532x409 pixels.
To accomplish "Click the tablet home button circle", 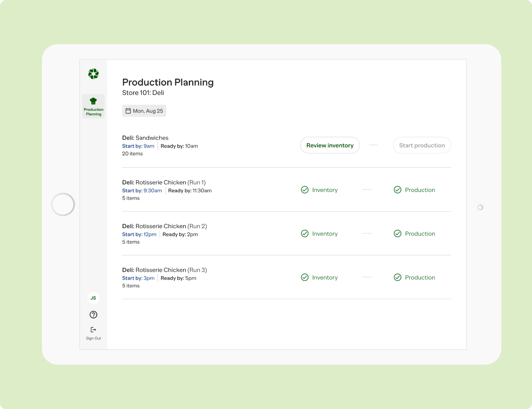I will pos(63,204).
